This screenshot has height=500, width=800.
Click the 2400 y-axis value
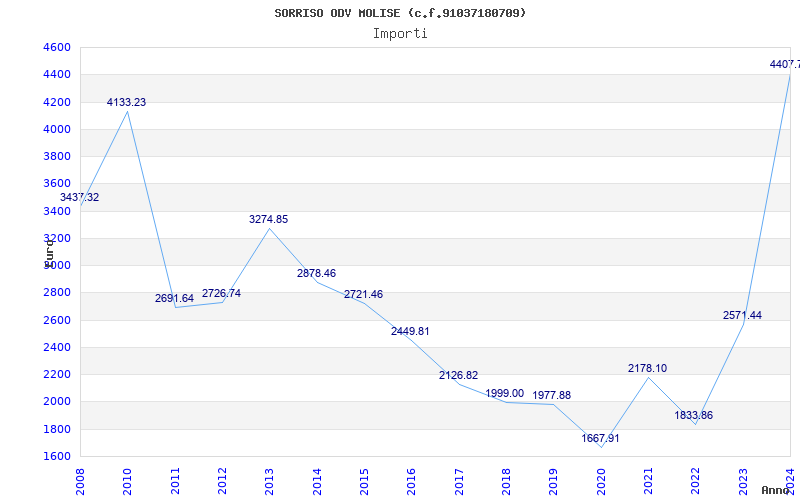tap(57, 347)
